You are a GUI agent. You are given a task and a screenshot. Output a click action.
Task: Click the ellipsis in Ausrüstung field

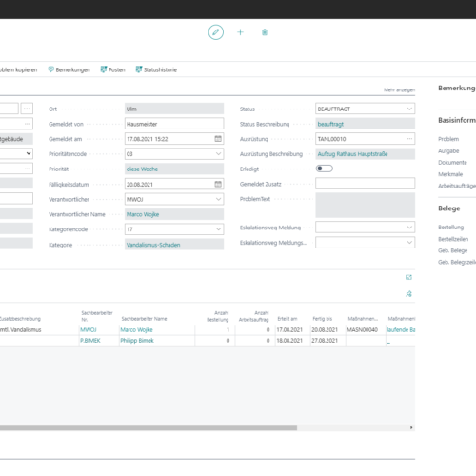click(409, 139)
